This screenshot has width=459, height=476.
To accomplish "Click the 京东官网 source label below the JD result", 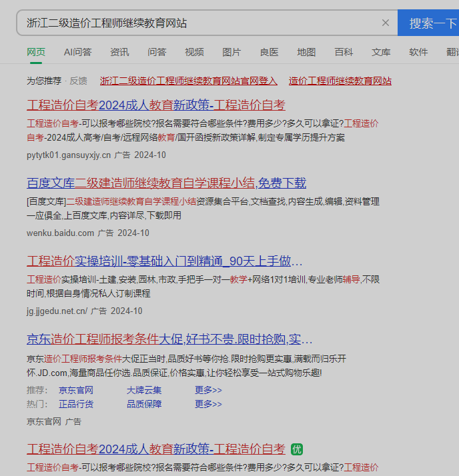I will pos(44,421).
